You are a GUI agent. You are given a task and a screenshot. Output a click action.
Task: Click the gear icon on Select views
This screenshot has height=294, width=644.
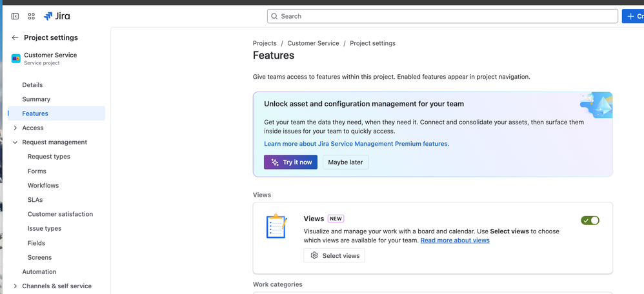(314, 255)
